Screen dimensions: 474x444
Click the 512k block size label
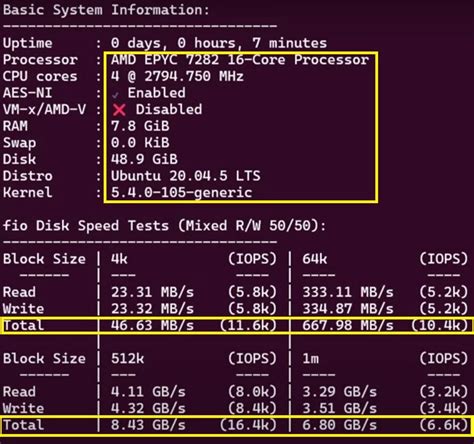[x=127, y=359]
